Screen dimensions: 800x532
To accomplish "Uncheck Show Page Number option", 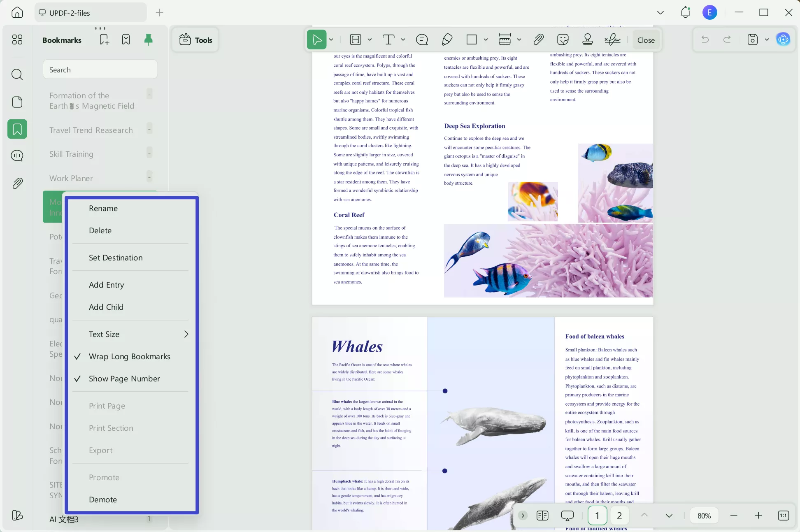I will pyautogui.click(x=124, y=379).
